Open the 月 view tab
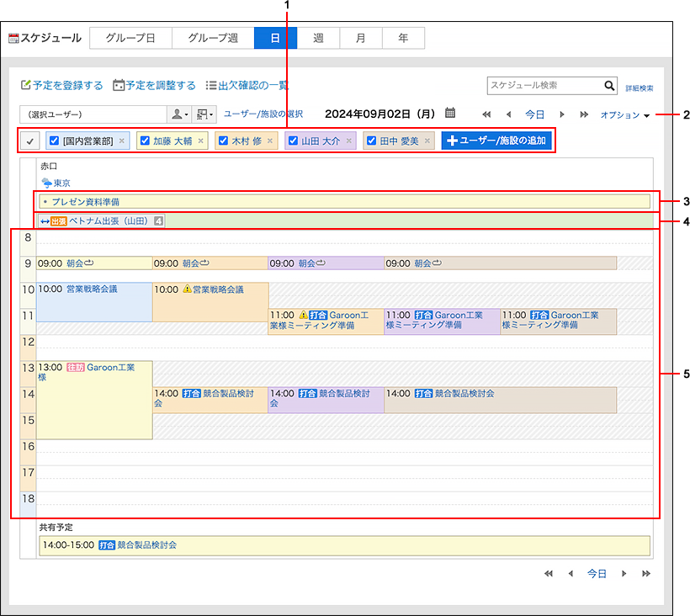 361,38
